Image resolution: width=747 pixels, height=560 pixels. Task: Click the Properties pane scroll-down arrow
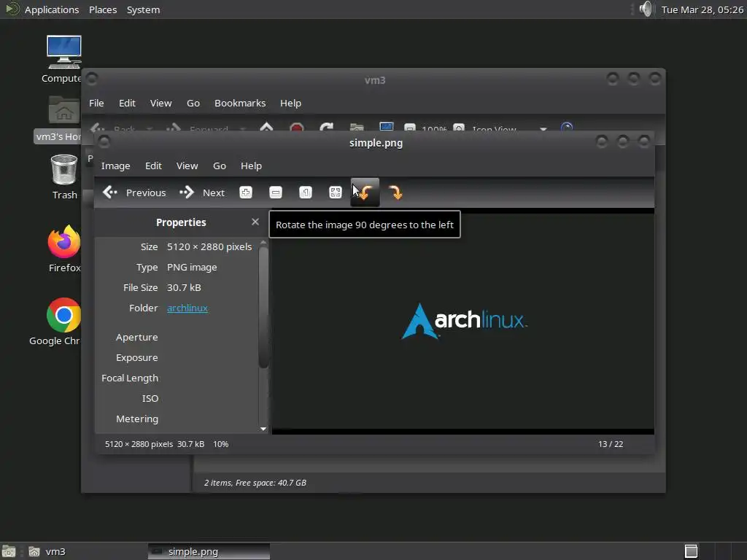coord(263,429)
